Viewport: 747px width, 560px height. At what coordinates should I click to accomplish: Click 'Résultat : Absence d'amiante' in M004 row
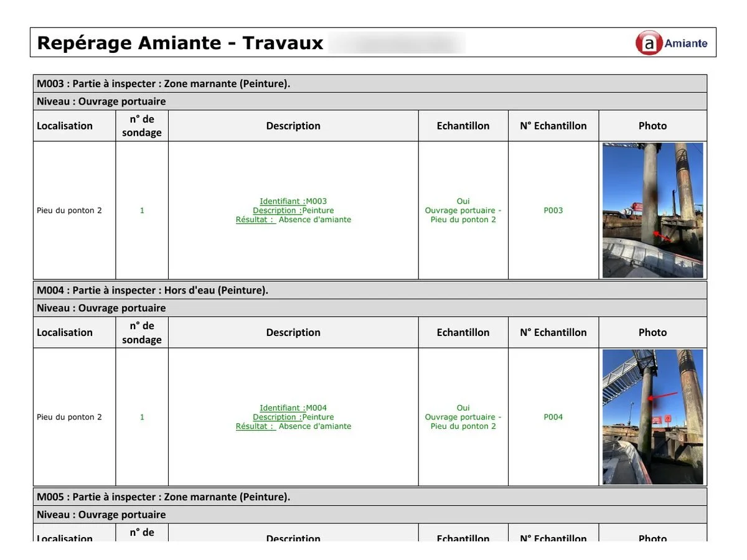293,426
